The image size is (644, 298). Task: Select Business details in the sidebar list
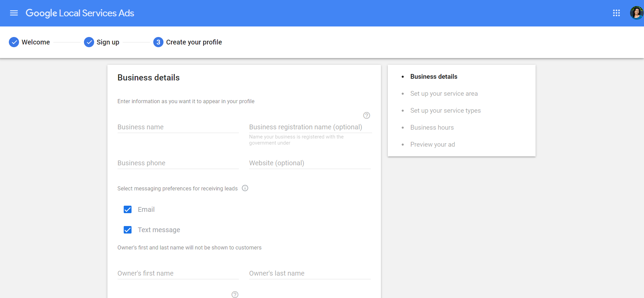point(434,77)
